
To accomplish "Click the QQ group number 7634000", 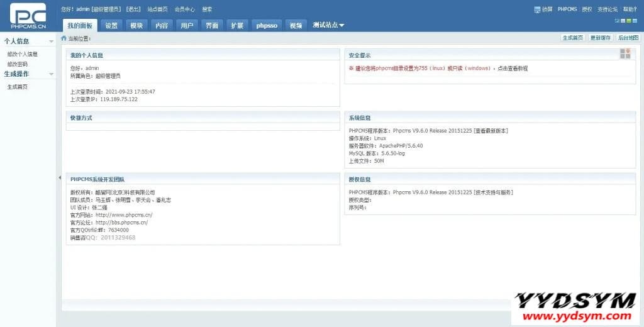I will coord(117,230).
